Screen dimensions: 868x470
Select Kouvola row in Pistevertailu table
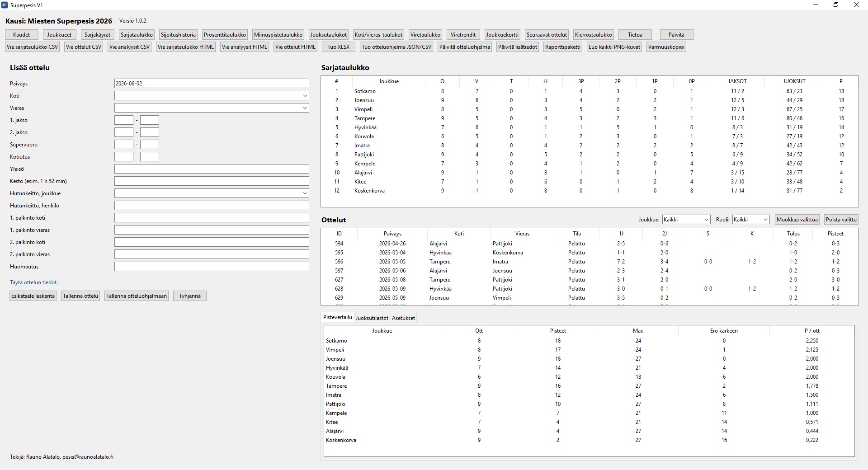(x=589, y=377)
